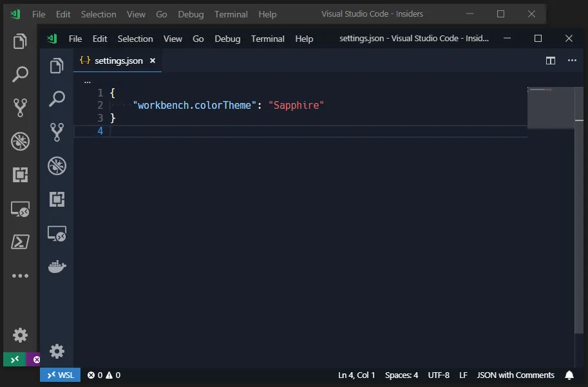Open Problems via errors and warnings count
The image size is (588, 387).
104,375
